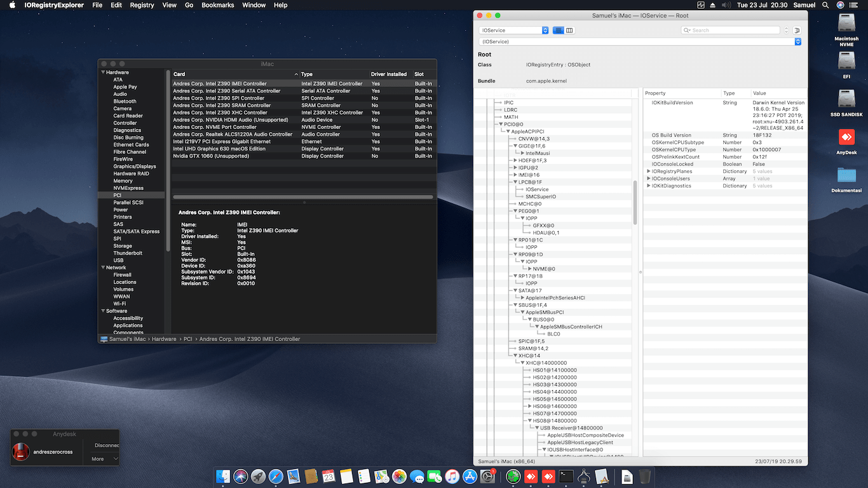The height and width of the screenshot is (488, 868).
Task: Click Disconnect in the Anydesk window
Action: pos(106,445)
